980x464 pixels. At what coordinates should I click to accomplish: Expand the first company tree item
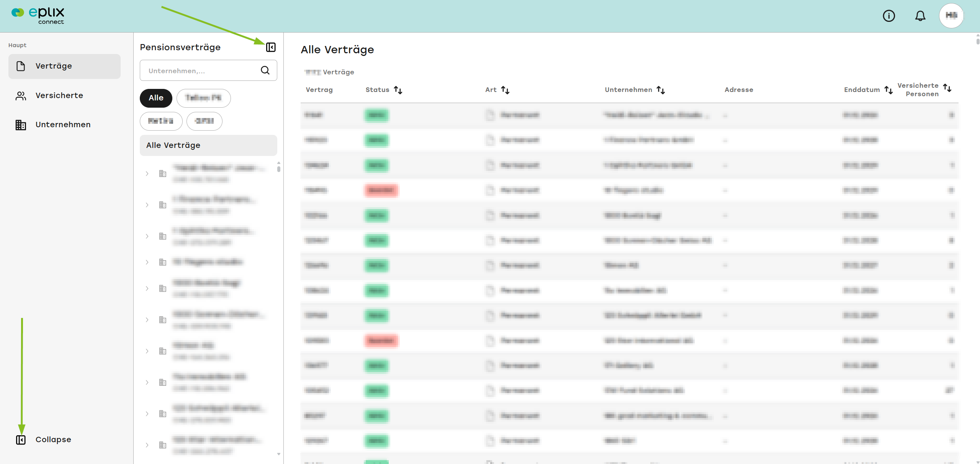[147, 174]
